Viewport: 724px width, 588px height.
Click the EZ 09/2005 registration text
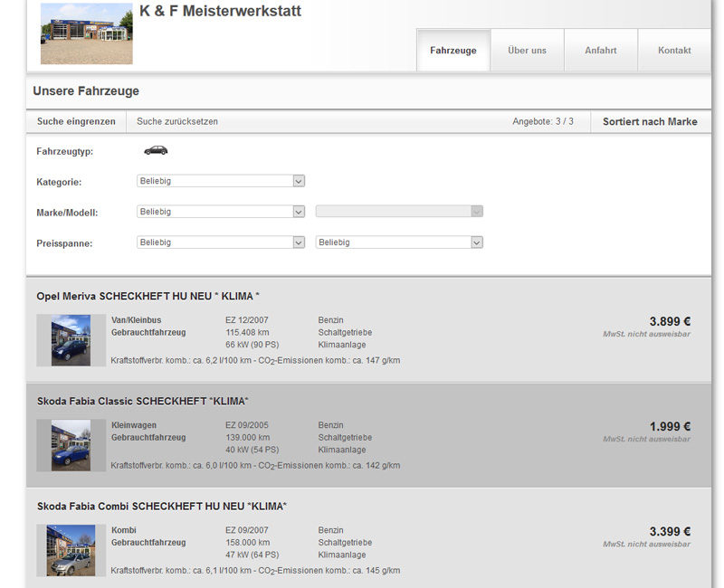[247, 425]
